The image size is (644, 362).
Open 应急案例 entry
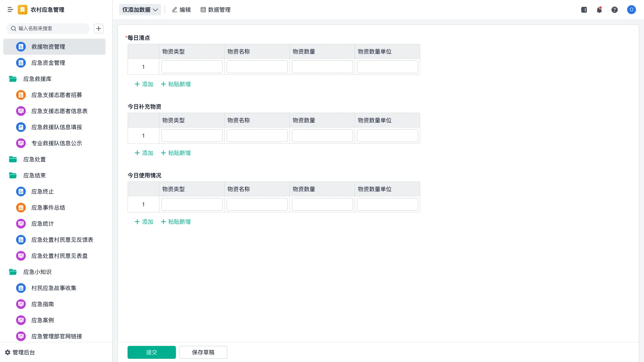coord(54,320)
